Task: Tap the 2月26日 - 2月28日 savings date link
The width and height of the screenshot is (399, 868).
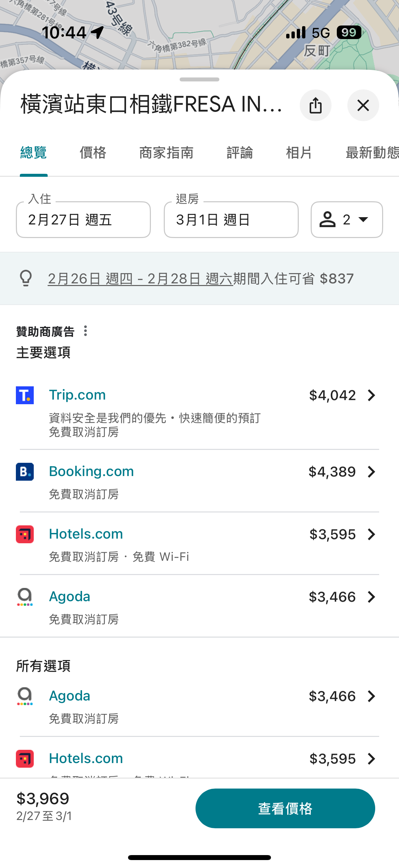Action: (140, 279)
